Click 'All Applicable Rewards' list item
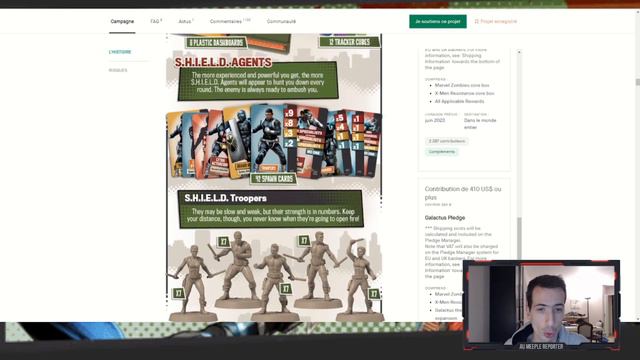The image size is (640, 360). [x=459, y=101]
